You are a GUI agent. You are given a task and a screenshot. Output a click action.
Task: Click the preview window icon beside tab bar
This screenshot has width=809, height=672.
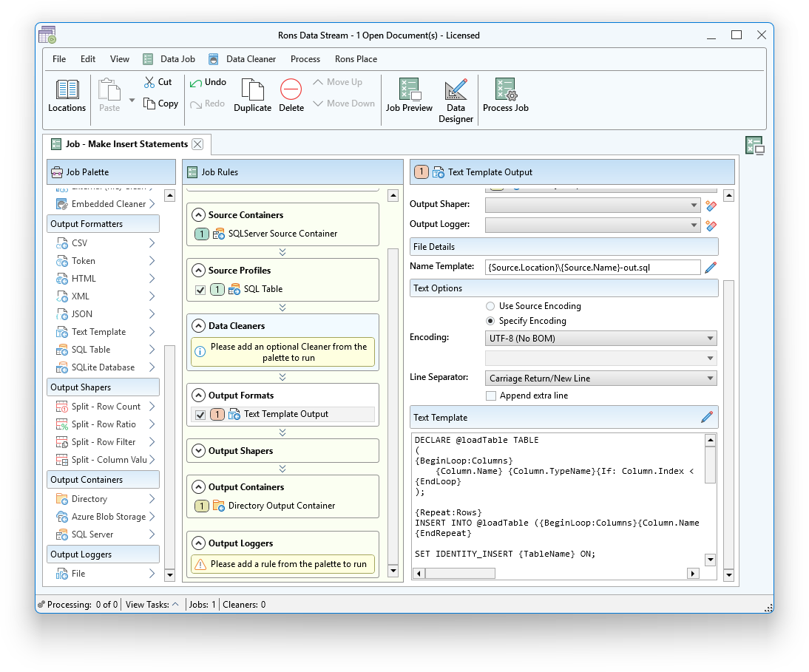tap(755, 146)
